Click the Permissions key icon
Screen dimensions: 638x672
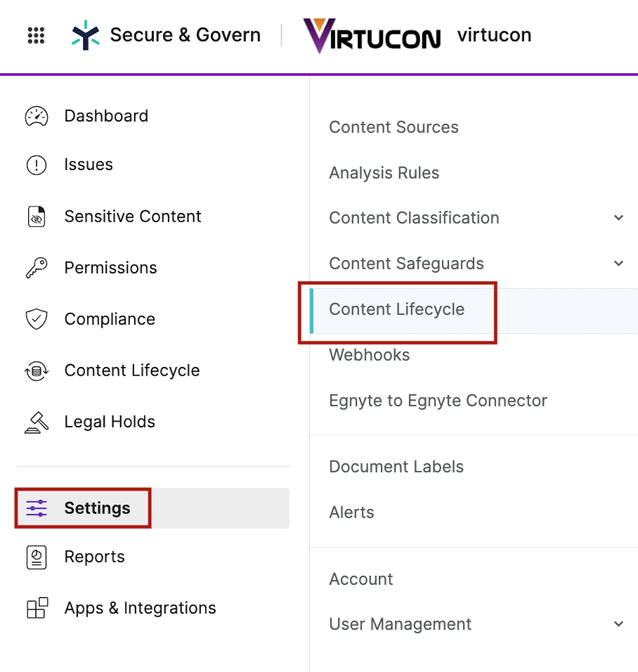(x=36, y=268)
